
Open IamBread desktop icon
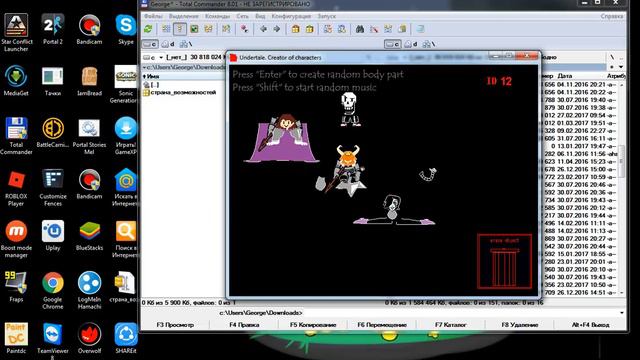click(x=89, y=81)
